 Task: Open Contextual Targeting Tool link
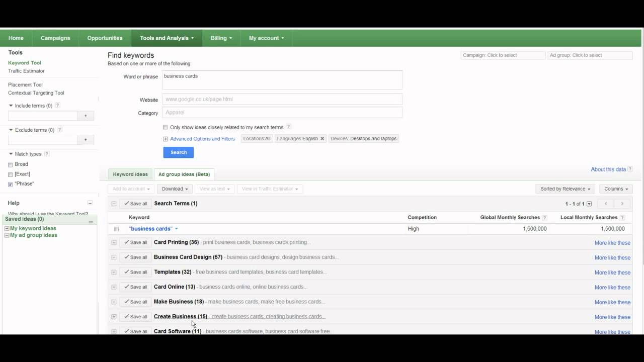click(x=36, y=93)
